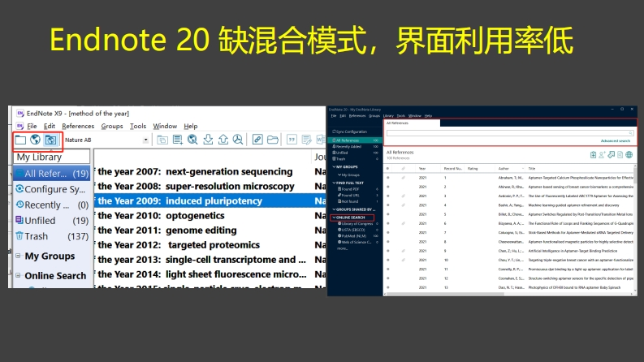The height and width of the screenshot is (362, 644).
Task: Click the Online Search Mode globe icon
Action: [35, 140]
